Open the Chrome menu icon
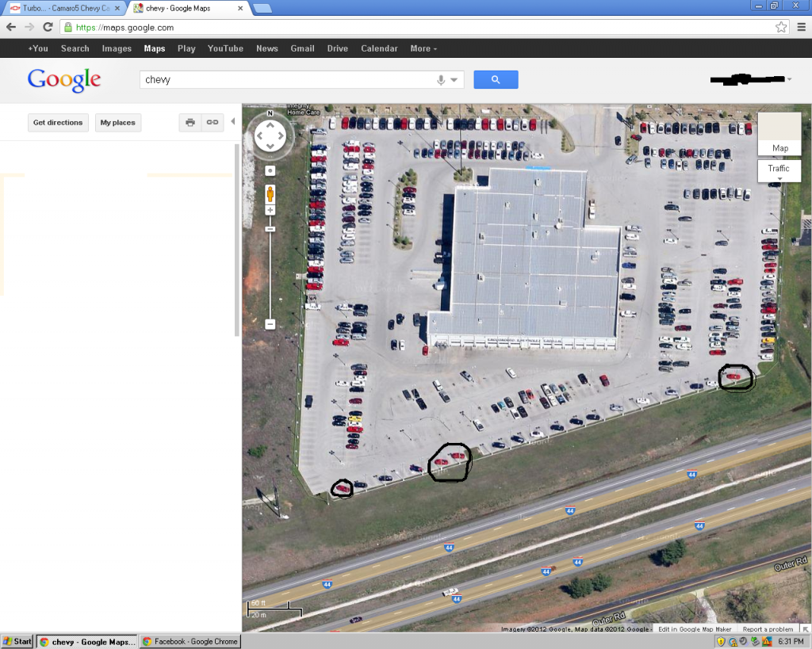 pos(801,28)
